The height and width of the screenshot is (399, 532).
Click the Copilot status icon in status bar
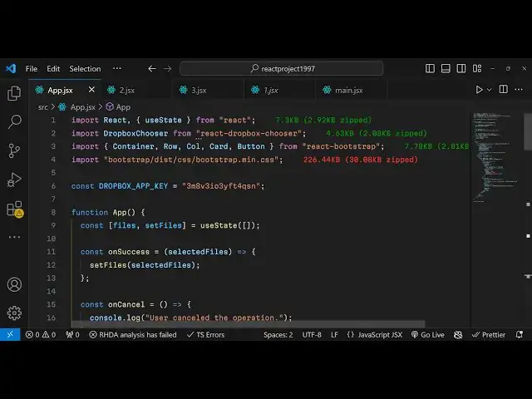pos(458,334)
